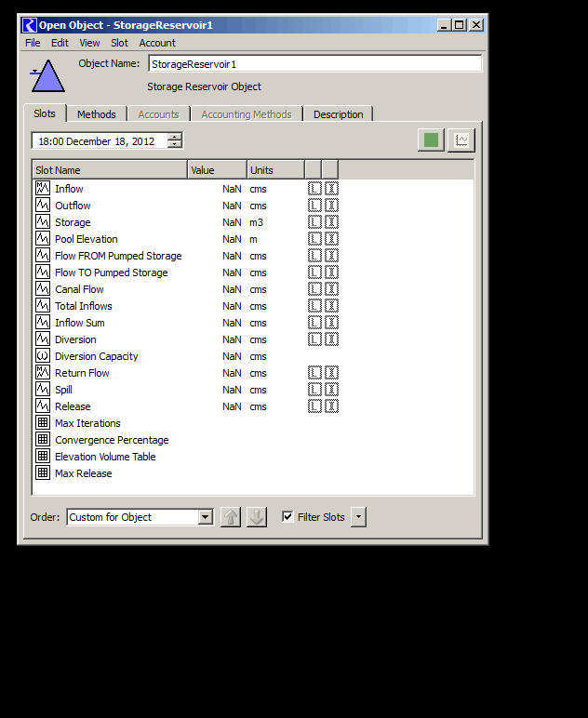This screenshot has height=718, width=588.
Task: Click the Max Iterations table slot icon
Action: coord(43,422)
